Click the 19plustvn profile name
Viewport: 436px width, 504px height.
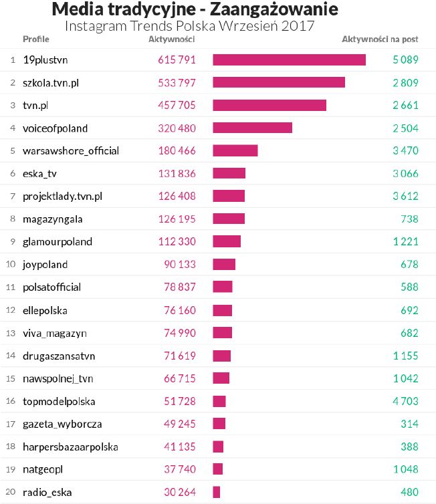pyautogui.click(x=45, y=60)
